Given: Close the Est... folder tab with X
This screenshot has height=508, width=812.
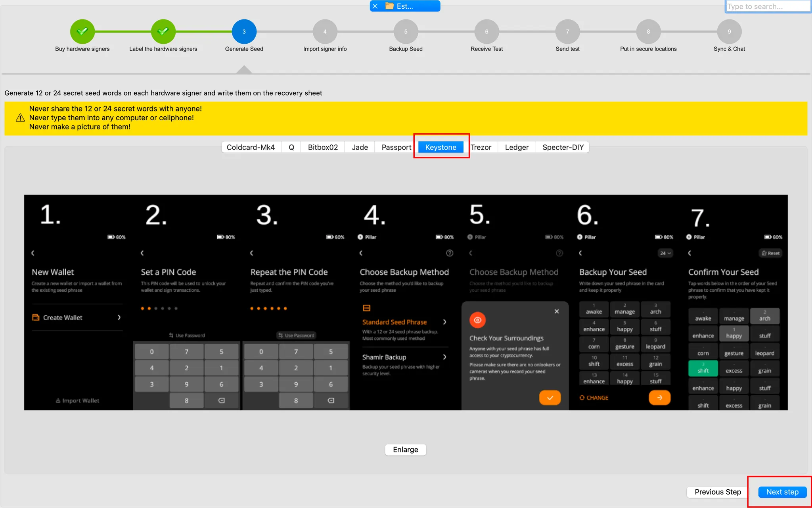Looking at the screenshot, I should [375, 6].
